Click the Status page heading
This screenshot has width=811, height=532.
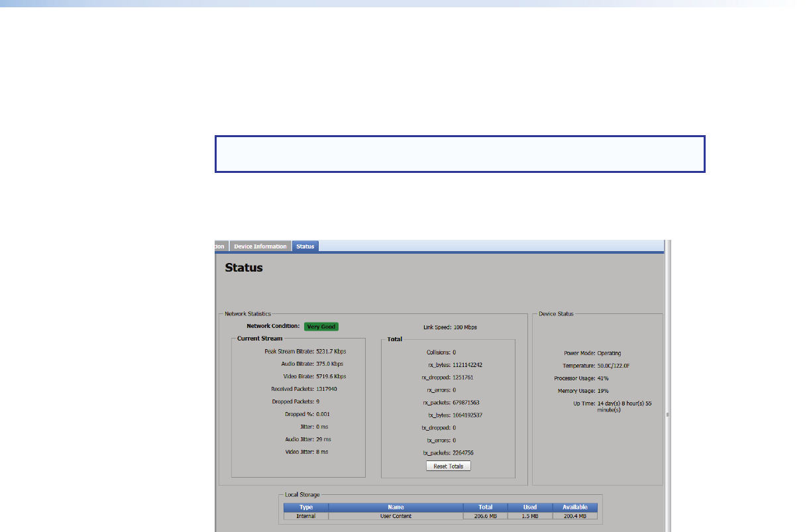[x=244, y=268]
